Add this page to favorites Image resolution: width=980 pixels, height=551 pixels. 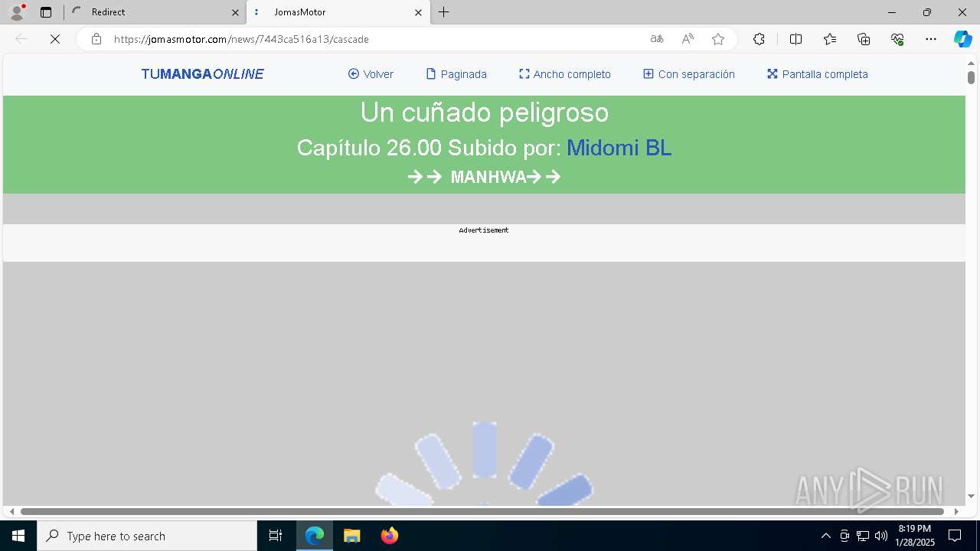pyautogui.click(x=718, y=39)
